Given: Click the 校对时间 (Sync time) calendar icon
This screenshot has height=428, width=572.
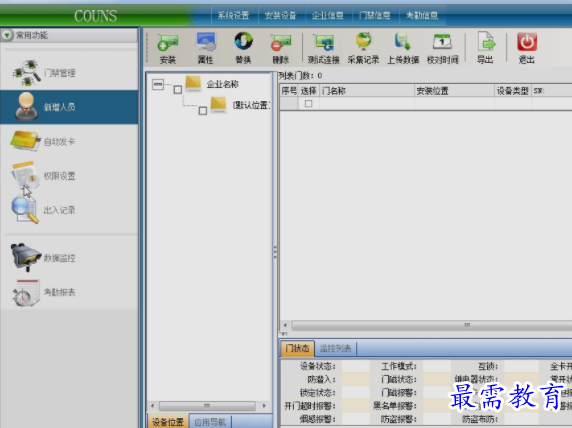Looking at the screenshot, I should tap(442, 42).
